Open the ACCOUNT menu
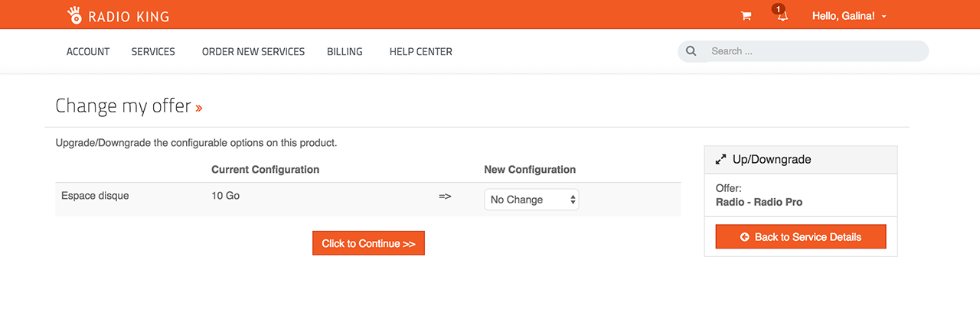 pyautogui.click(x=88, y=52)
